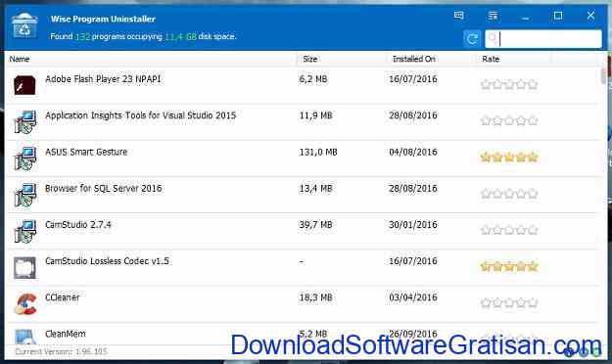This screenshot has height=364, width=612.
Task: Sort the list by Name column
Action: [20, 59]
